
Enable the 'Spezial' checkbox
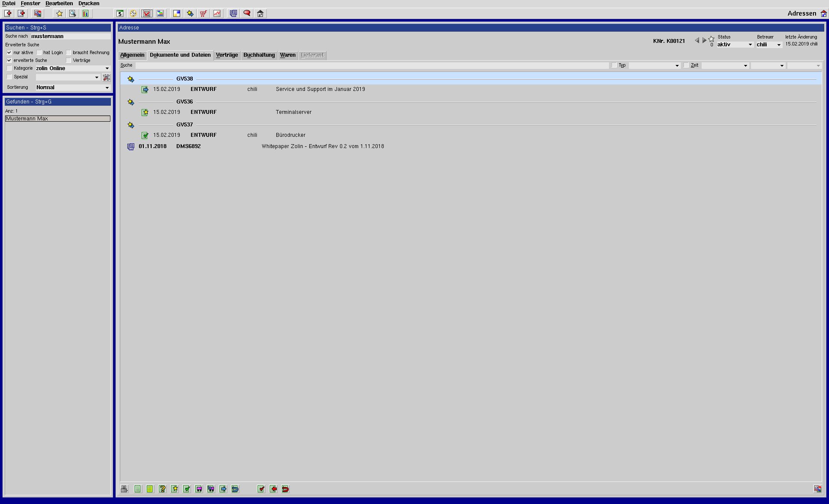[10, 77]
